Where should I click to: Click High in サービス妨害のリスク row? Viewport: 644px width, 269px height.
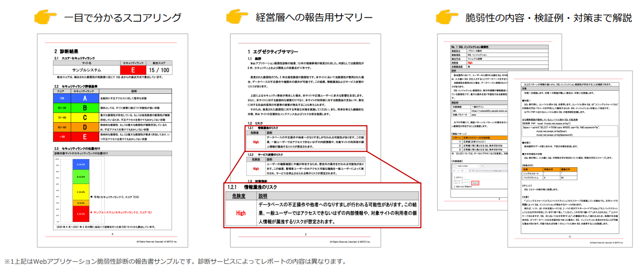click(x=256, y=169)
